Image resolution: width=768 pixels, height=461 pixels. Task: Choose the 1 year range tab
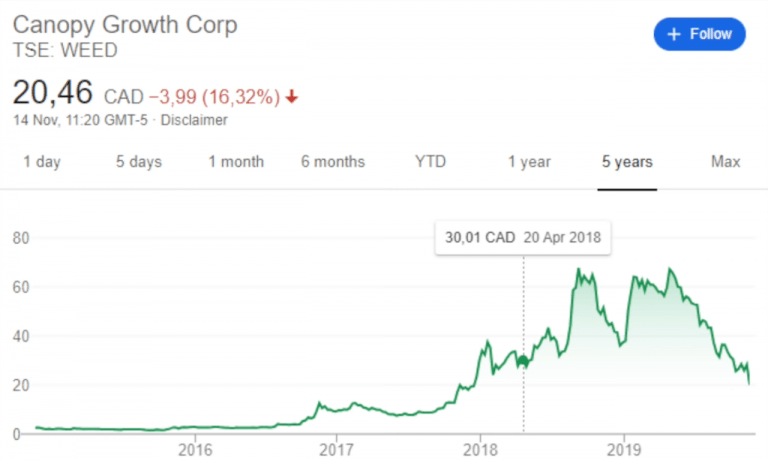click(x=529, y=162)
